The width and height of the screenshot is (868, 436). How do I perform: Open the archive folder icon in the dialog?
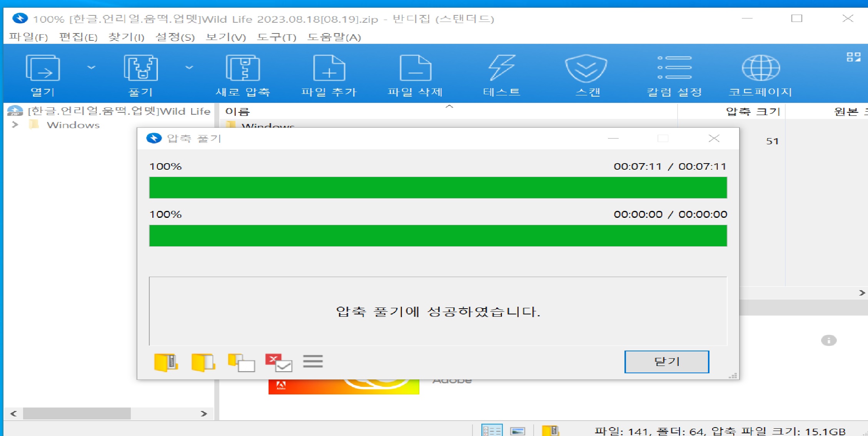pos(166,362)
